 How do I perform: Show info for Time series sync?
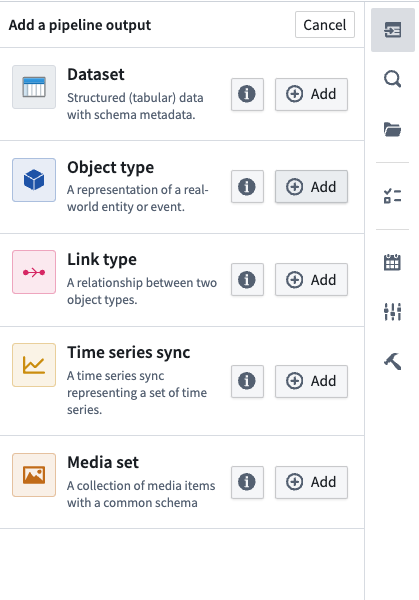[x=247, y=381]
